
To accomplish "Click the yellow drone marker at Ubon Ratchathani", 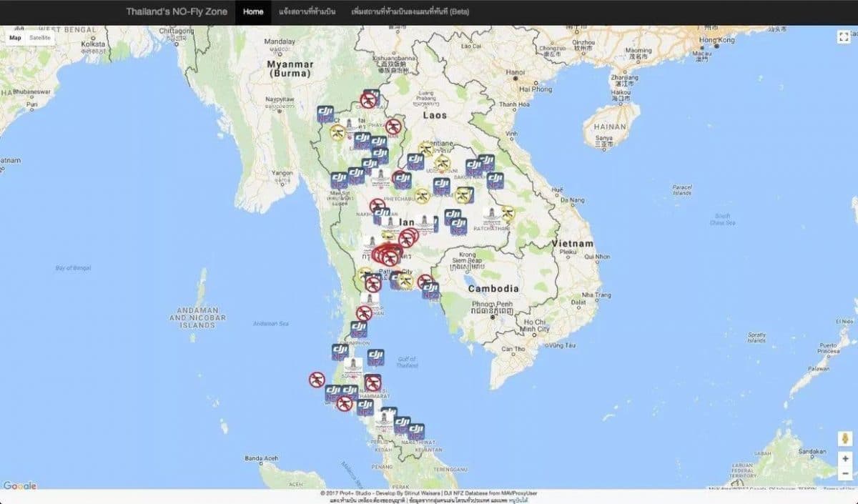I will pos(508,212).
